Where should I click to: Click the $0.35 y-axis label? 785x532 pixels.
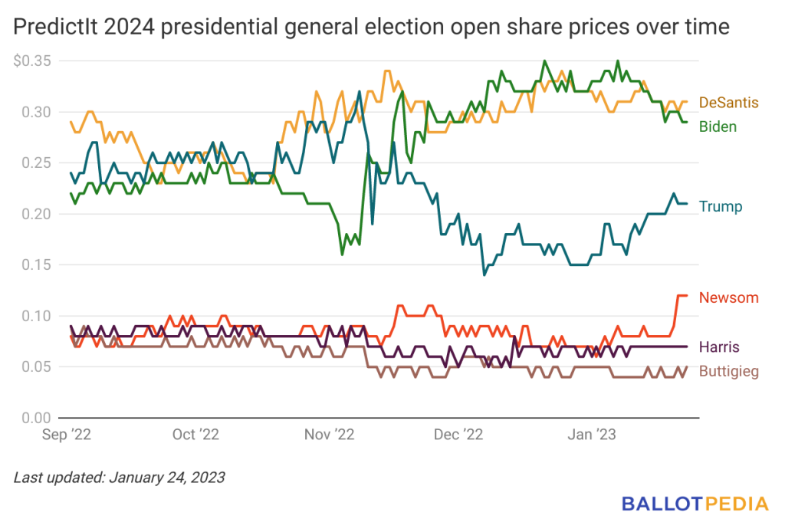(32, 61)
